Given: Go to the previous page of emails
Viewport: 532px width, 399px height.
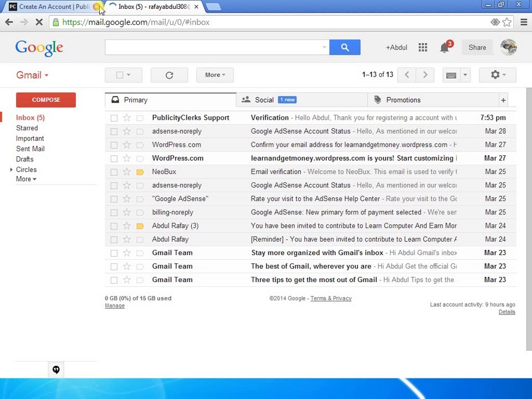Looking at the screenshot, I should point(407,75).
